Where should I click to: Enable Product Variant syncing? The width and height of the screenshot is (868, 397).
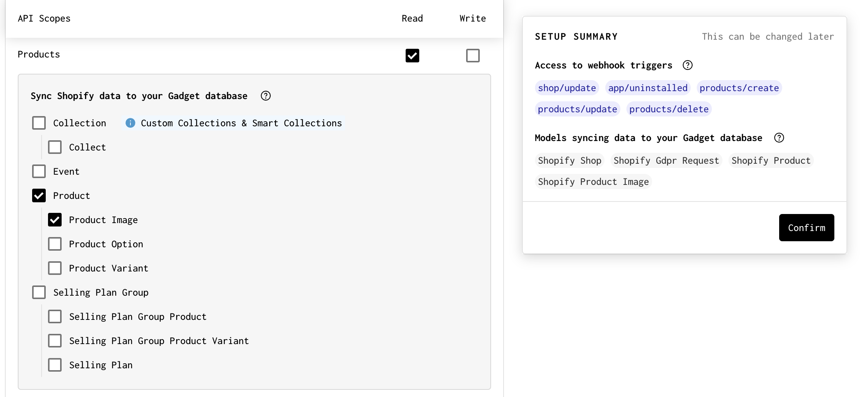55,268
